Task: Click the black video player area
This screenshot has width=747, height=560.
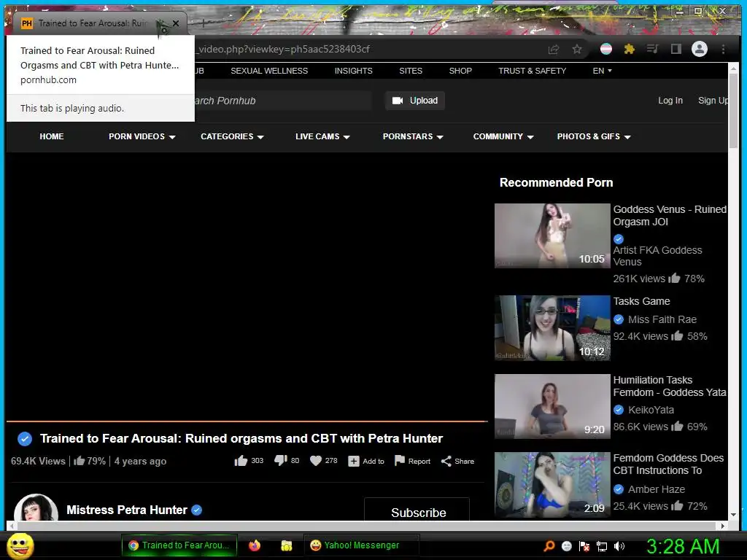Action: coord(247,286)
